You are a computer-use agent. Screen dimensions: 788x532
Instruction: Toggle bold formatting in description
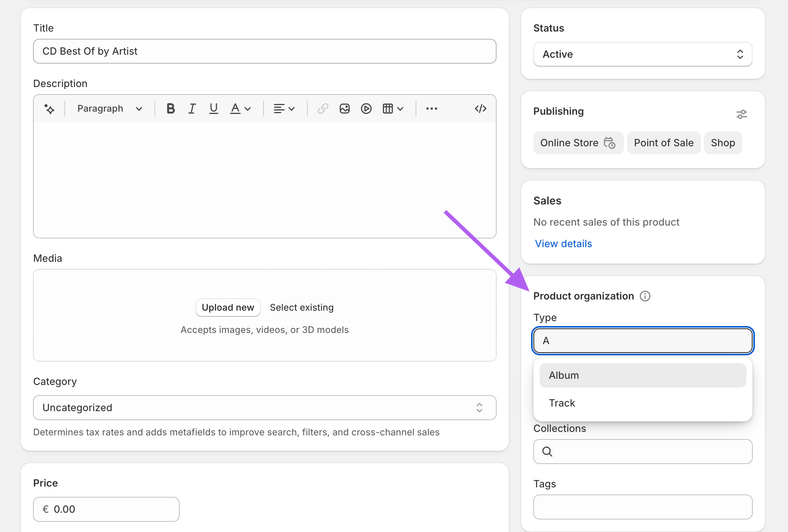(x=171, y=109)
